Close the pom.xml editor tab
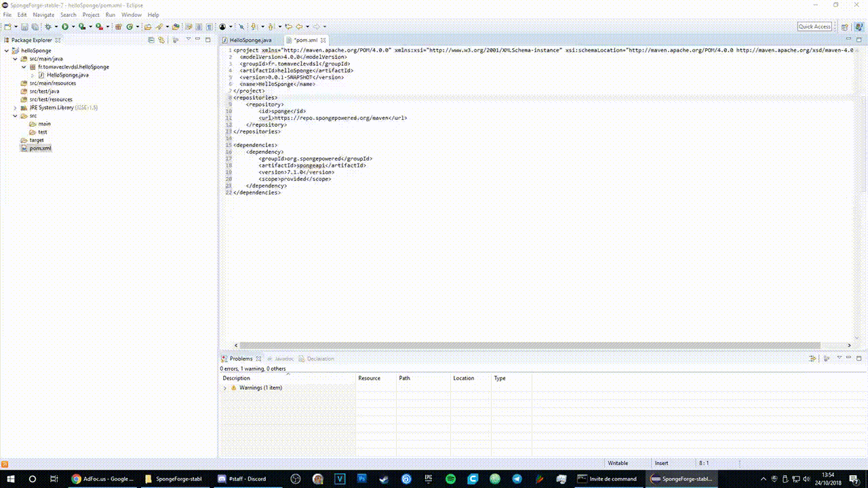 (323, 41)
